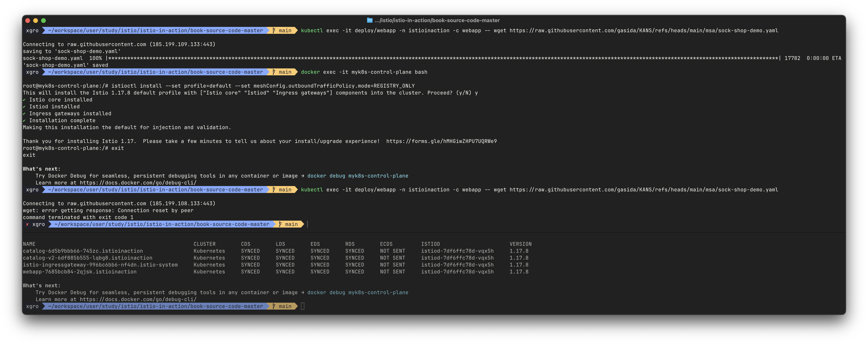Click catalog-6d5b9bbb66-745zc.istioinaction row name
868x344 pixels.
tap(83, 251)
